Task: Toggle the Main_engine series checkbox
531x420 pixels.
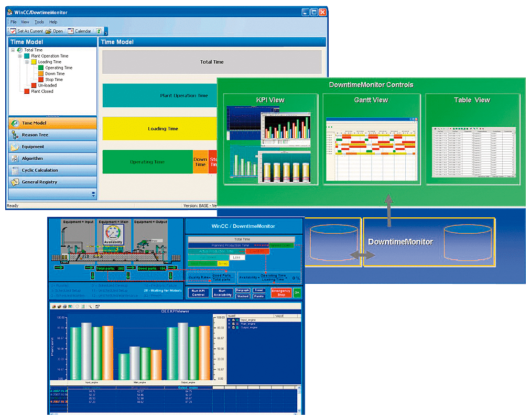Action: coord(233,324)
